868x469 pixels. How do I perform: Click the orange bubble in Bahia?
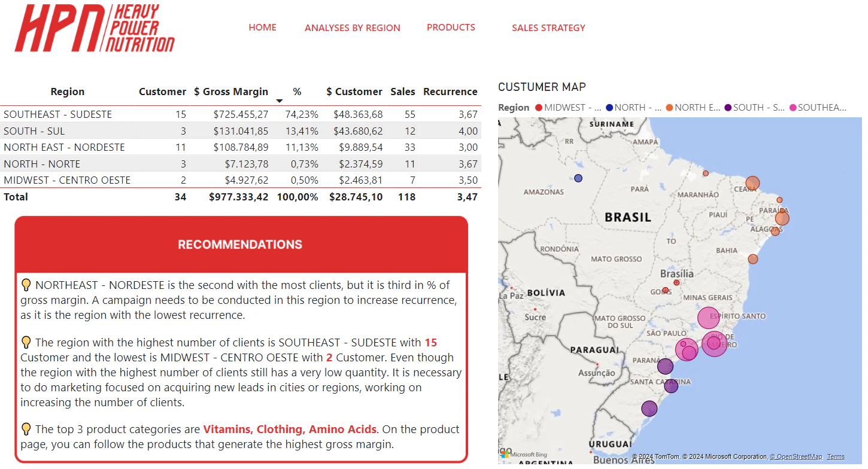(753, 259)
